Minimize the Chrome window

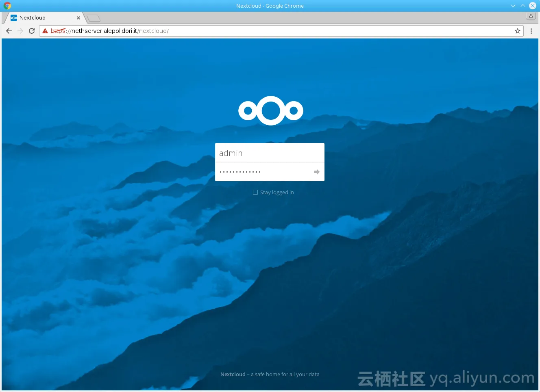[513, 6]
